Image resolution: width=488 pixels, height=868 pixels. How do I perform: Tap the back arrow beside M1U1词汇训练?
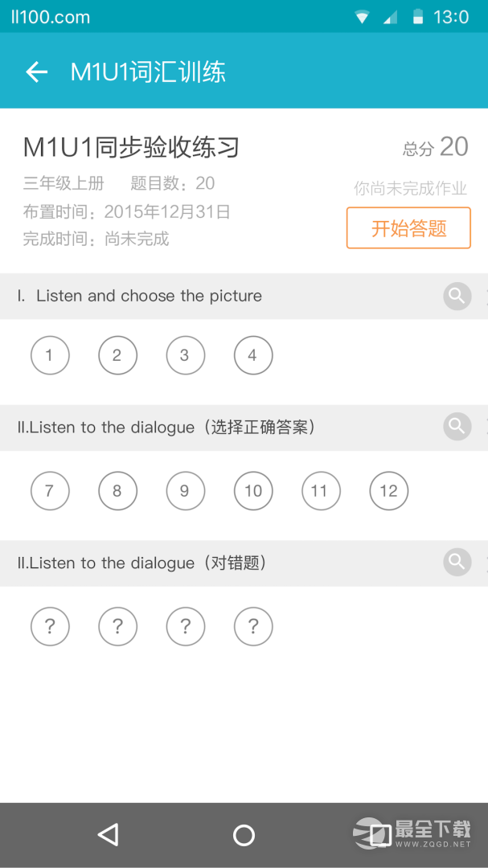click(36, 72)
